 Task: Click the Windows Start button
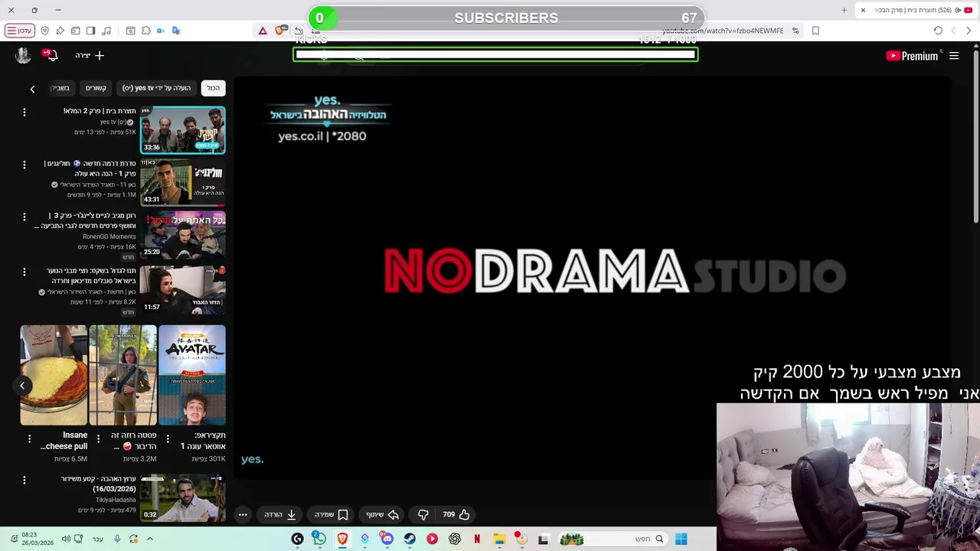[681, 539]
